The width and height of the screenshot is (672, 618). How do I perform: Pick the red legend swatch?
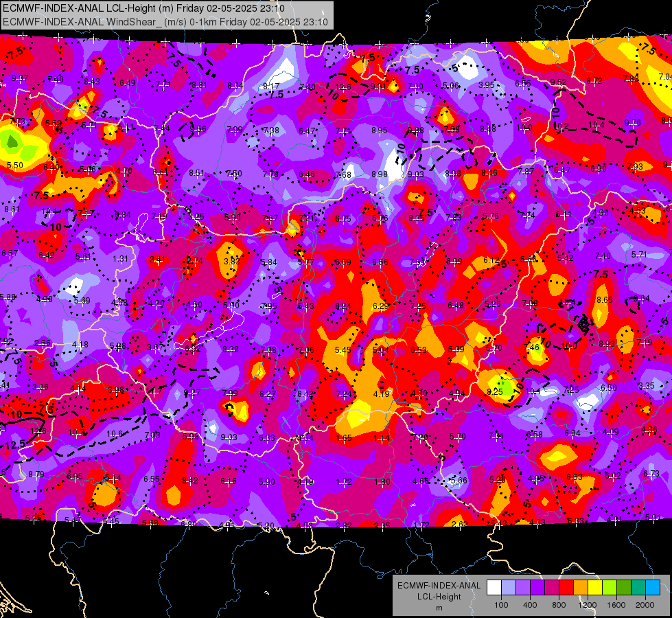pyautogui.click(x=566, y=588)
